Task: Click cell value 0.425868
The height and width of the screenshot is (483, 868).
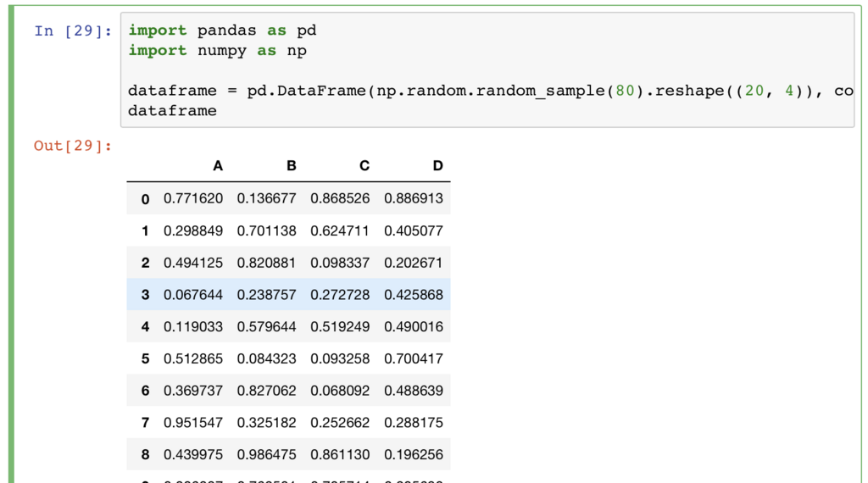Action: [414, 295]
